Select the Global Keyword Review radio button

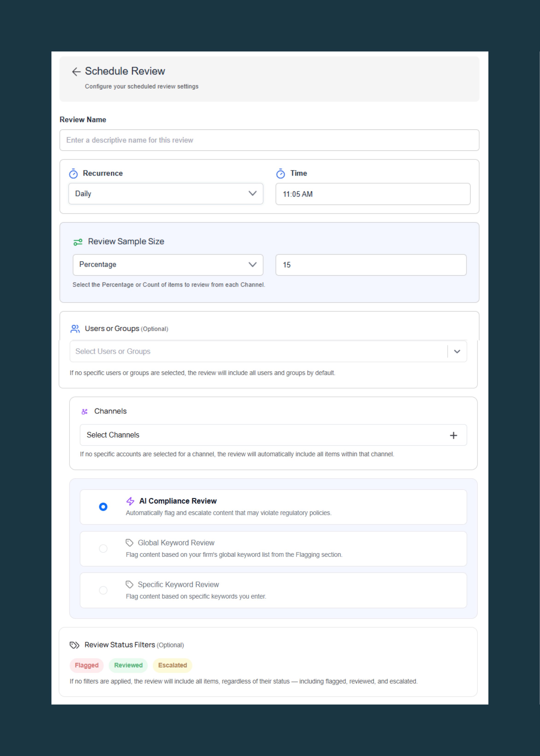click(103, 548)
